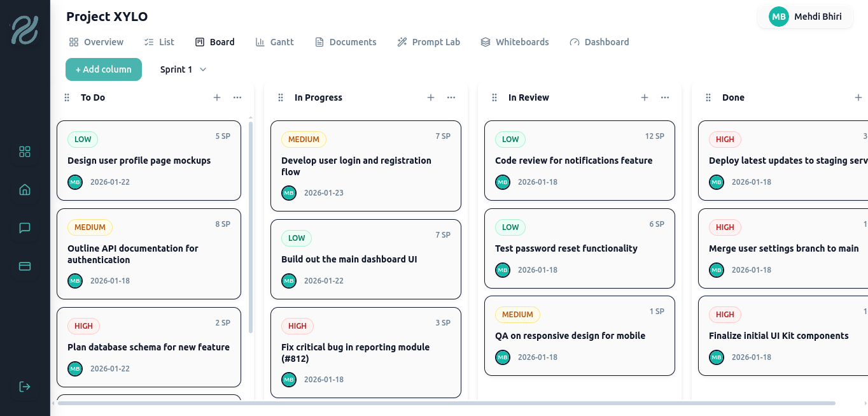Click the logout icon at sidebar bottom
Image resolution: width=868 pixels, height=416 pixels.
pyautogui.click(x=24, y=386)
